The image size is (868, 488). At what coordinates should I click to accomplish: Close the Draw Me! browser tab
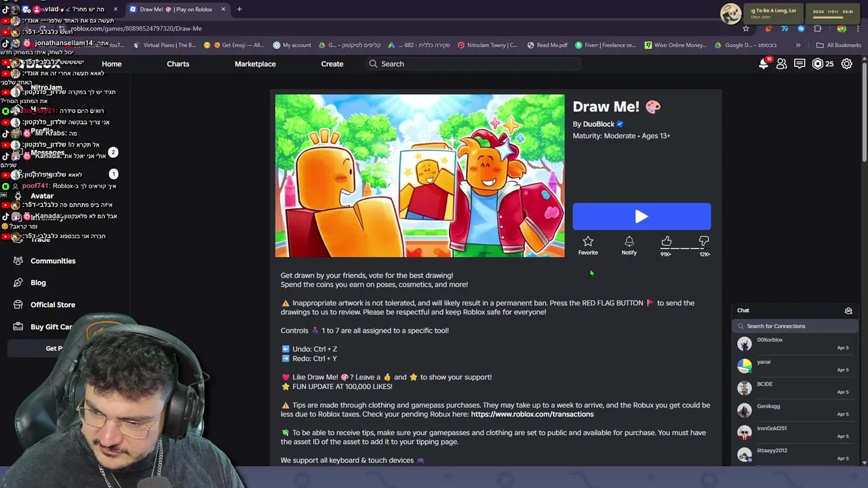click(223, 9)
